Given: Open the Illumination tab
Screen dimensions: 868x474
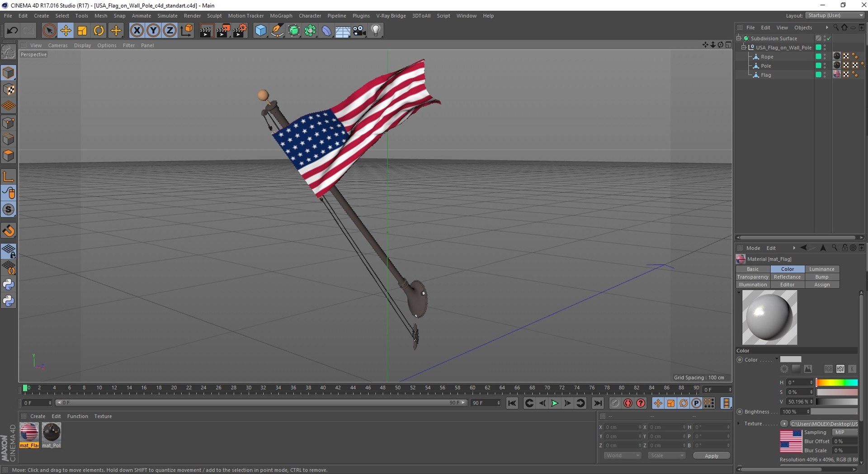Looking at the screenshot, I should click(753, 285).
